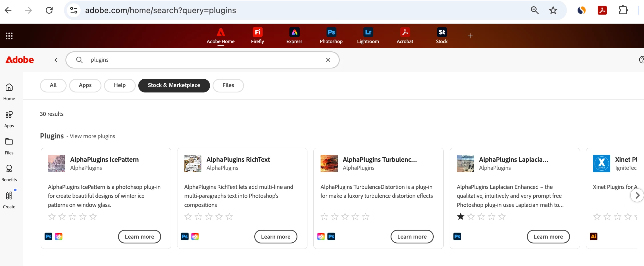
Task: Go to Home in the left sidebar
Action: pos(9,92)
